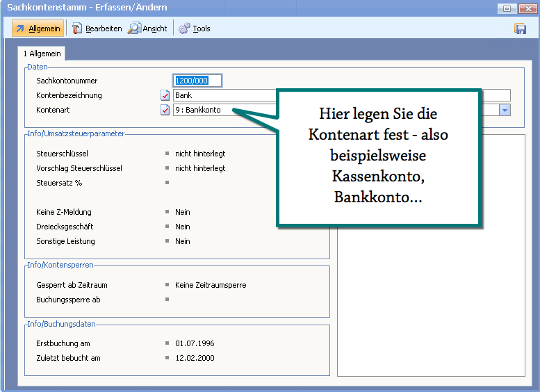This screenshot has height=392, width=540.
Task: Open the Allgemein toolbar section
Action: click(x=38, y=28)
